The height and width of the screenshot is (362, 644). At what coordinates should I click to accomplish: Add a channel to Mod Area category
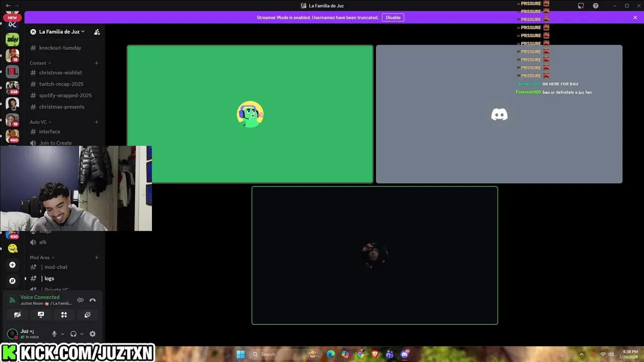pyautogui.click(x=97, y=257)
